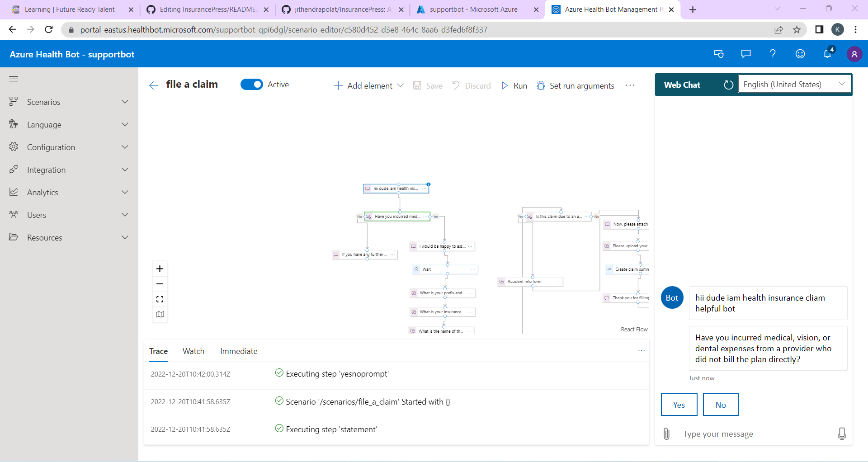
Task: Open the notifications bell
Action: pos(827,54)
